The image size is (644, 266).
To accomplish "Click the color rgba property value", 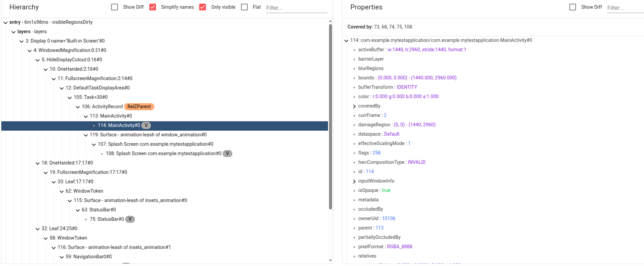I will click(x=405, y=96).
